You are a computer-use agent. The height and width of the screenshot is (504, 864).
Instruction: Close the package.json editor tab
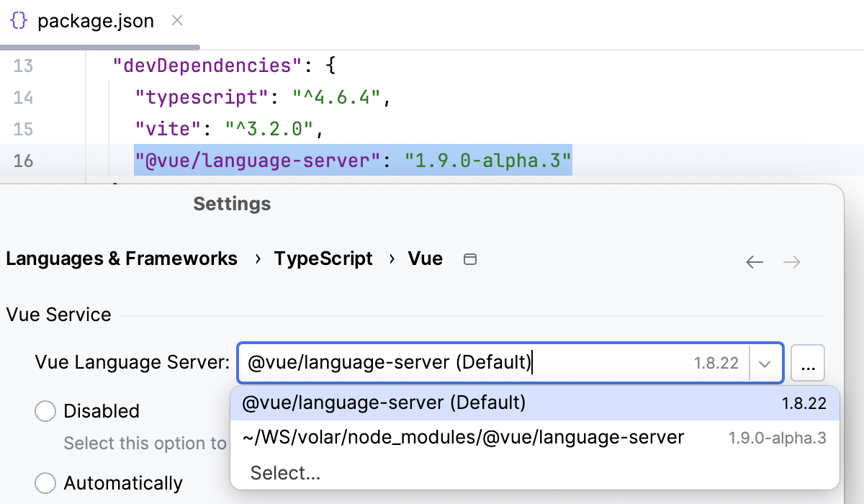176,21
